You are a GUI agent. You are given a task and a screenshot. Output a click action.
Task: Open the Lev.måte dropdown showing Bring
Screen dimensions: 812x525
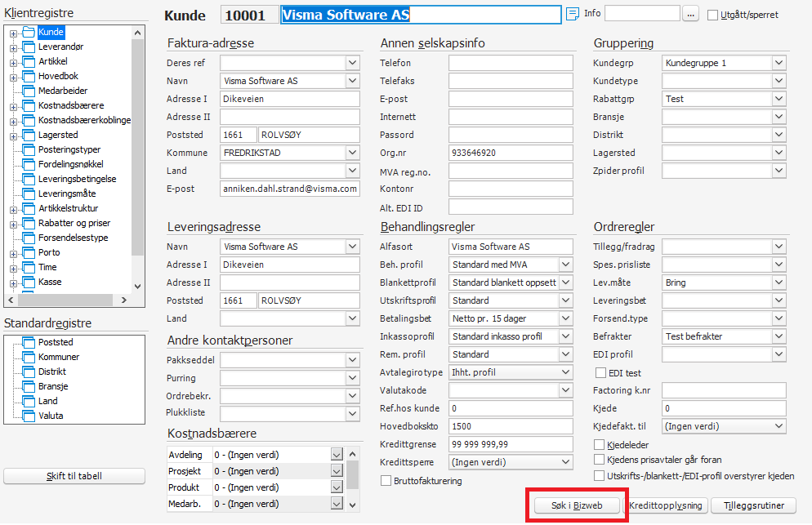point(779,283)
